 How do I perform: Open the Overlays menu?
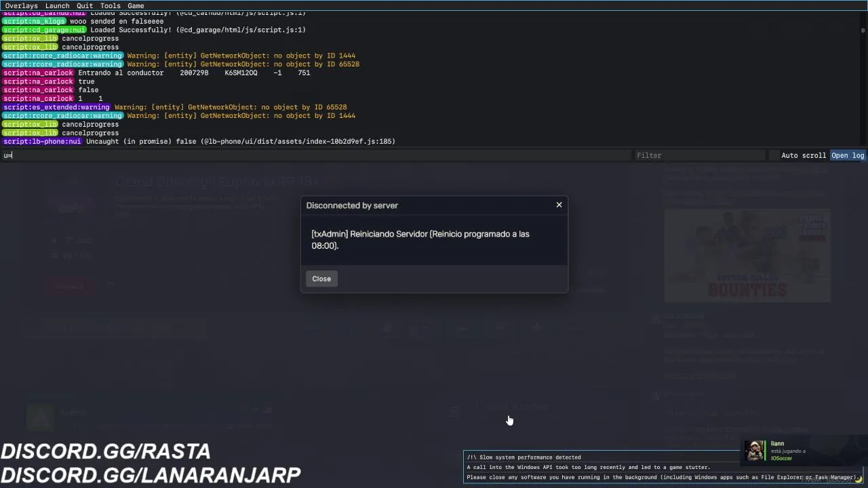click(21, 5)
